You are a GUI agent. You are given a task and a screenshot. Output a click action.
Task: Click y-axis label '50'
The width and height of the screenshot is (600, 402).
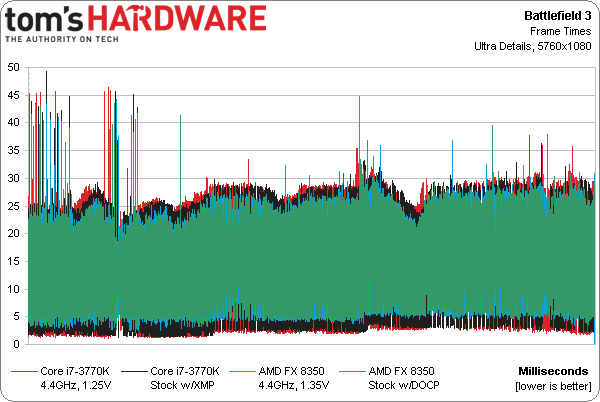coord(13,67)
